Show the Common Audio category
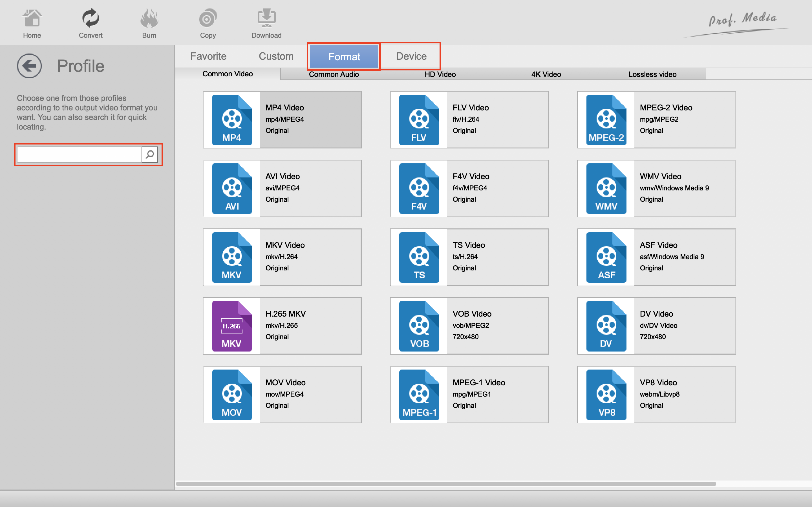Image resolution: width=812 pixels, height=507 pixels. [334, 74]
